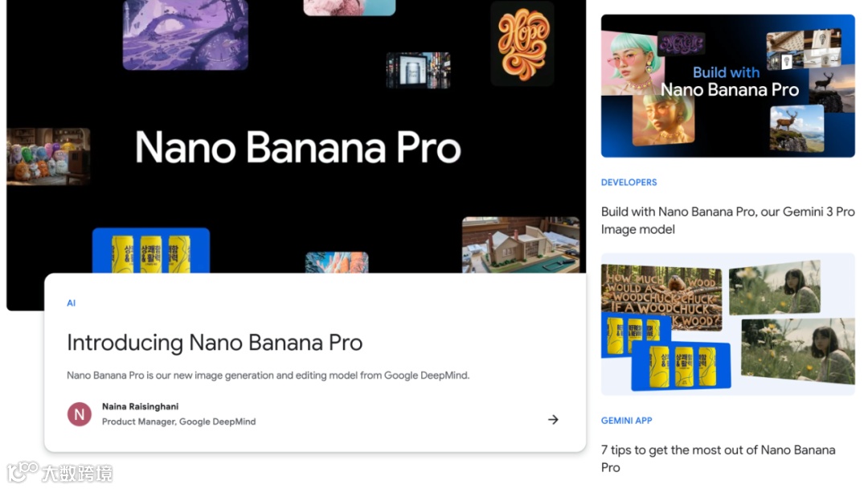Click the city street billboard thumbnail

click(419, 70)
